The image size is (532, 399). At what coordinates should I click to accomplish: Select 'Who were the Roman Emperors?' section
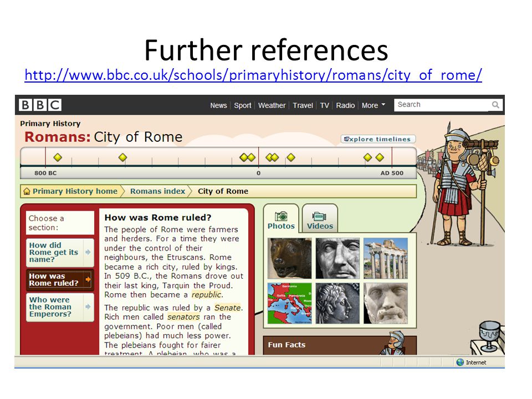pyautogui.click(x=60, y=306)
